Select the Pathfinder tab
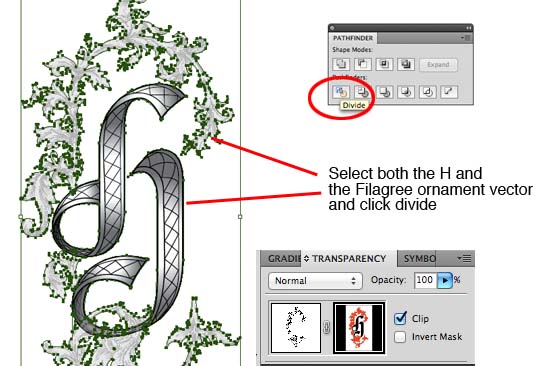The width and height of the screenshot is (540, 366). [353, 38]
